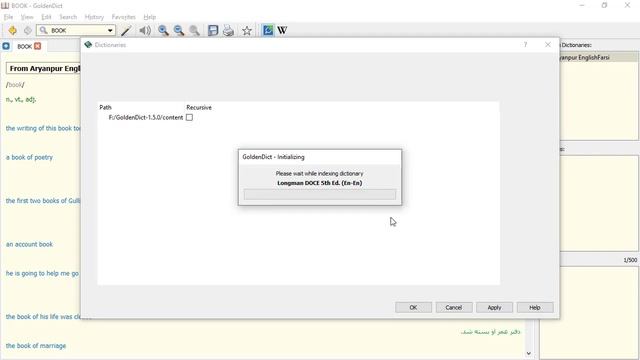
Task: Click the indexing progress bar
Action: click(x=320, y=194)
